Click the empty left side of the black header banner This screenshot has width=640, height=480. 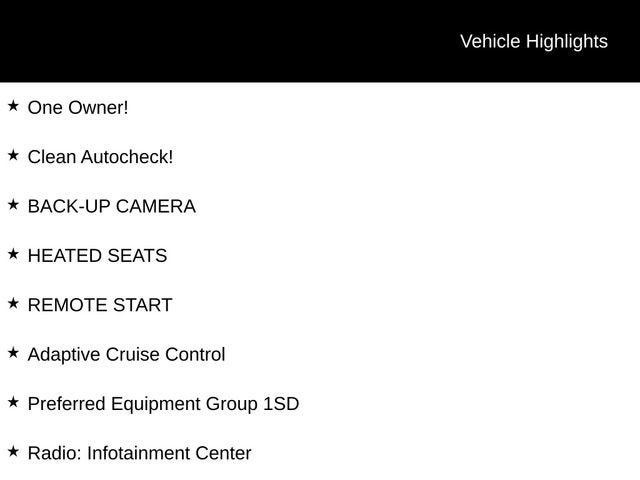pyautogui.click(x=150, y=41)
